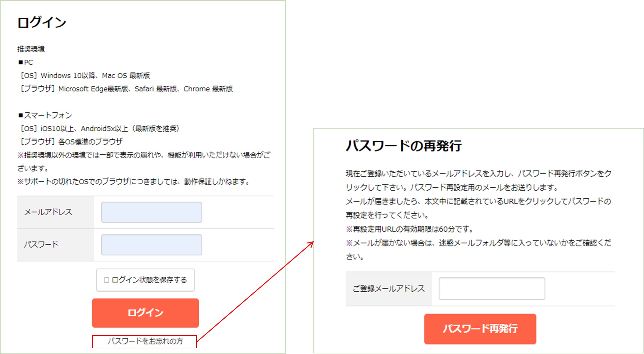Click the パスワードの再発行 heading
The width and height of the screenshot is (644, 354).
click(x=403, y=146)
